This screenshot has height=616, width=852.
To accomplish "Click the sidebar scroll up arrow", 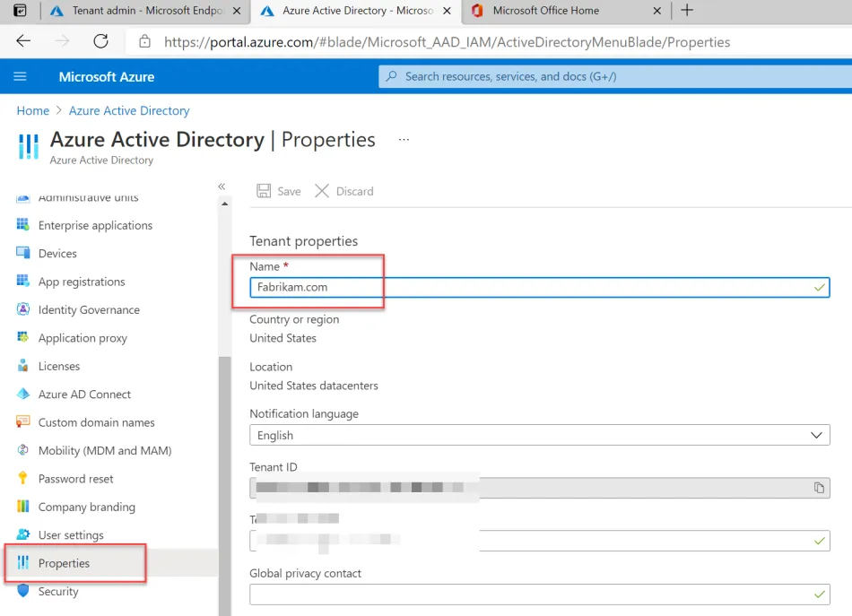I will (x=223, y=203).
